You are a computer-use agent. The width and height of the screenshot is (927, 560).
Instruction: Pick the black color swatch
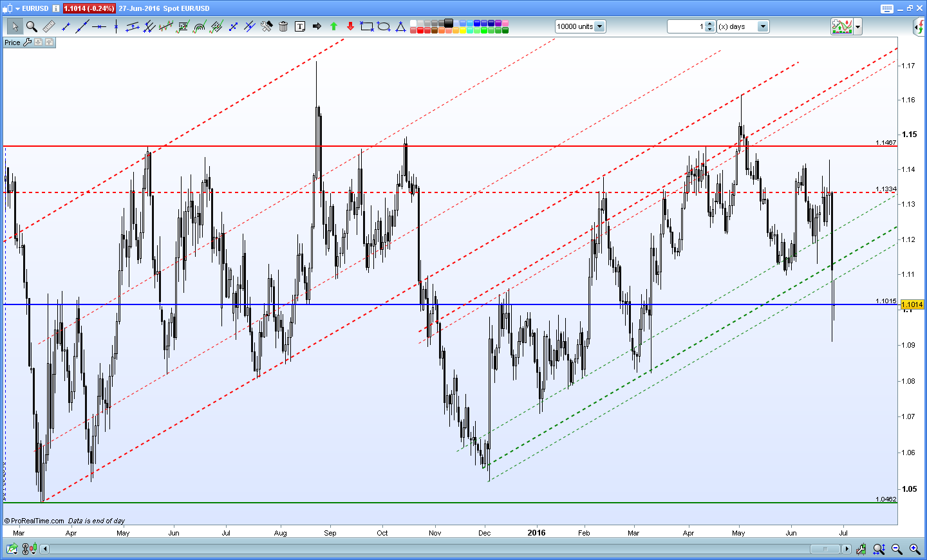click(449, 23)
